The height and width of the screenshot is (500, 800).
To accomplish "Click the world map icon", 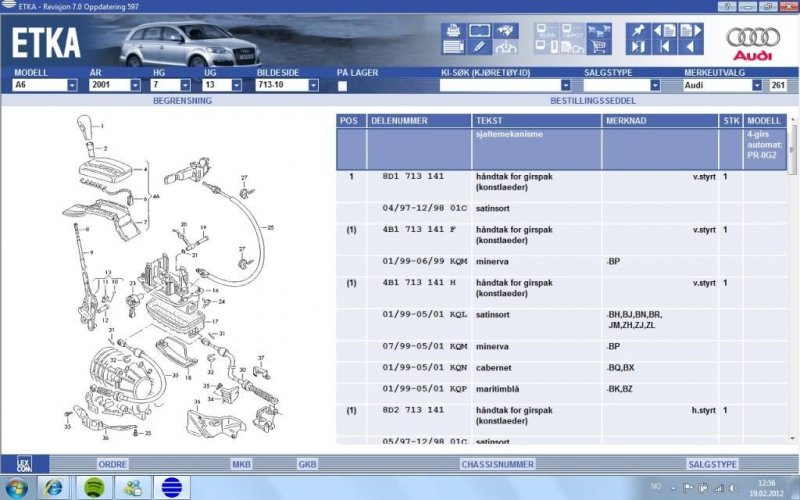I will tap(506, 30).
